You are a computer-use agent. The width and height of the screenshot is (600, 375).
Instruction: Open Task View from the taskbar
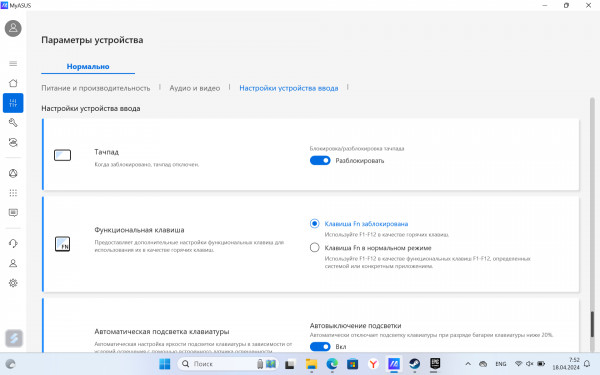[290, 364]
